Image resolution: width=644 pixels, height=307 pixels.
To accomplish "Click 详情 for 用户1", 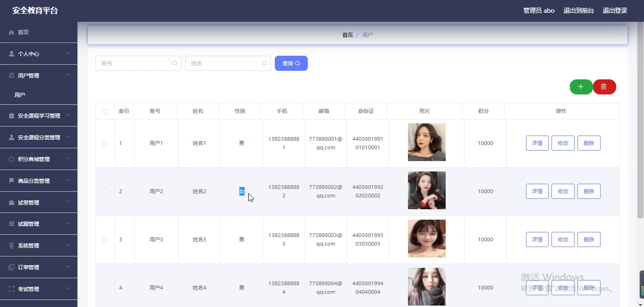I will coord(537,143).
